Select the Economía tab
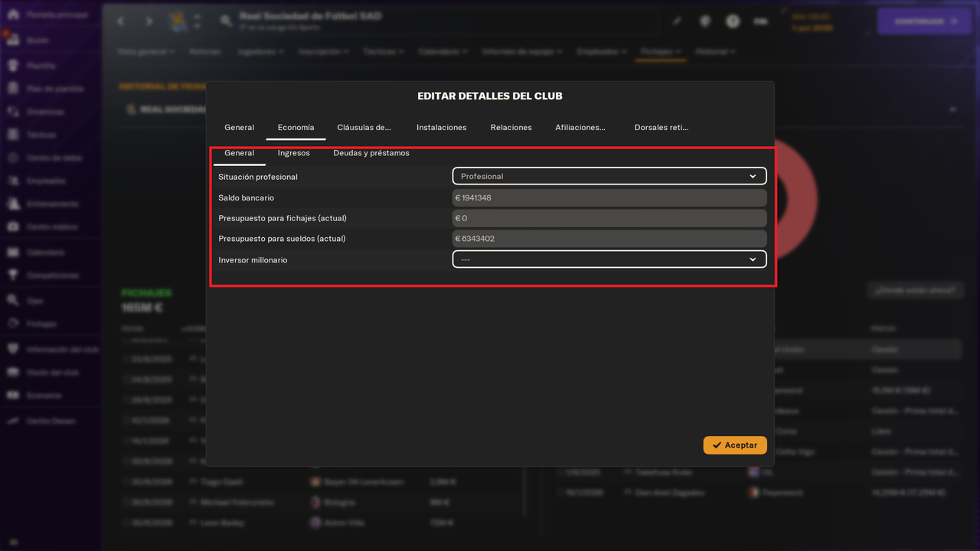Viewport: 980px width, 551px height. [296, 127]
